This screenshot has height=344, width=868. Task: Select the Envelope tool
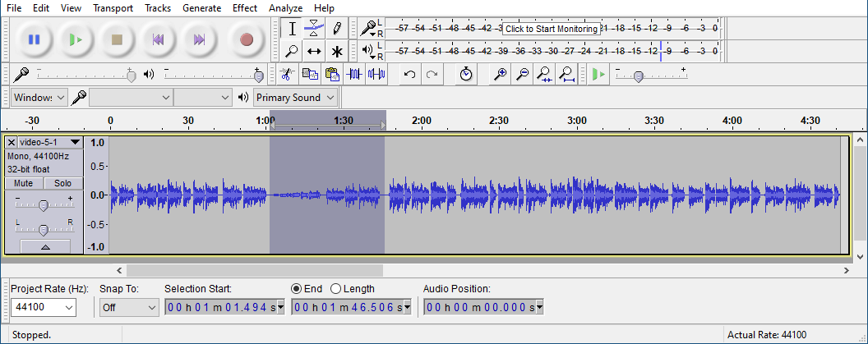click(x=314, y=28)
